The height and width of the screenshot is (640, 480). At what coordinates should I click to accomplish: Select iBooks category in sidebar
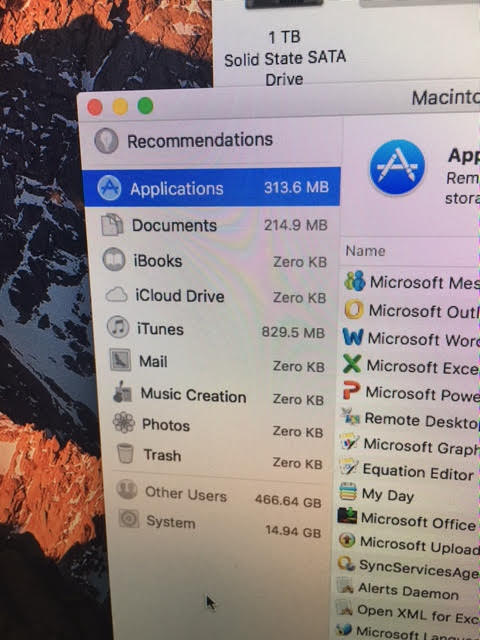[x=214, y=261]
